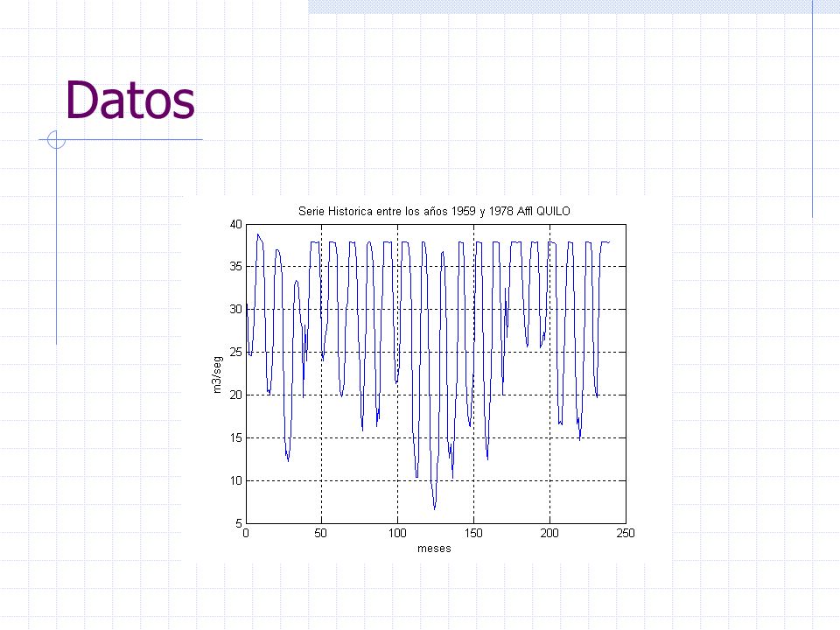
Task: Click the x-axis tick value '200'
Action: (549, 534)
